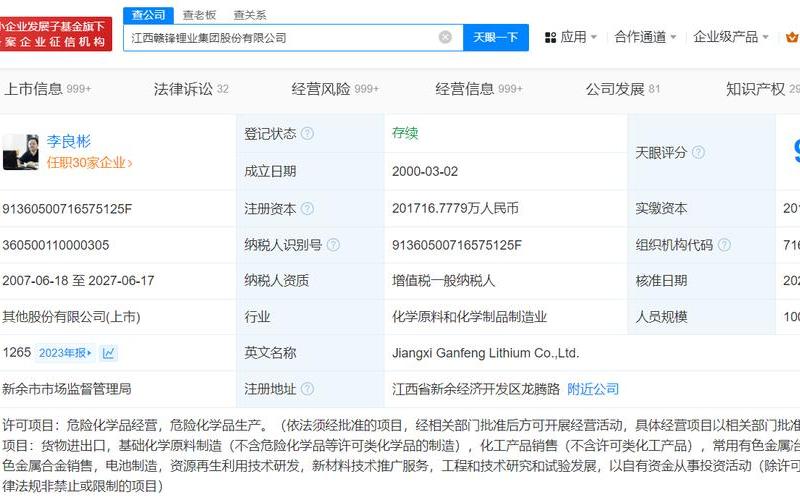Image resolution: width=800 pixels, height=500 pixels.
Task: Select business term 2007-06-18 至 2027-06-17
Action: pos(78,281)
